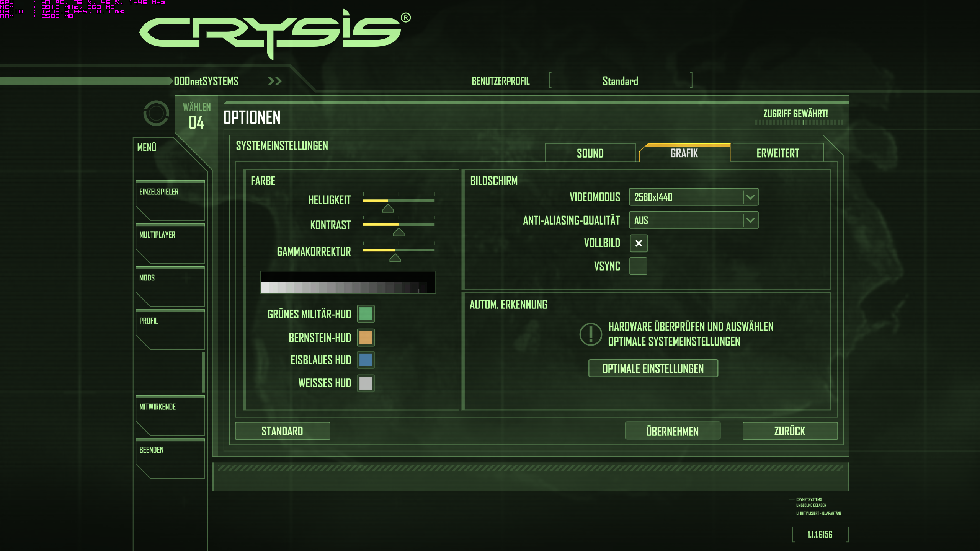
Task: Click the circular loading ring icon
Action: point(156,113)
